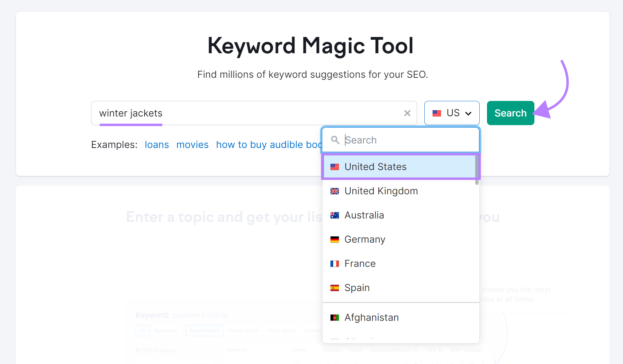Click the Afghanistan flag icon
The width and height of the screenshot is (623, 364).
tap(334, 317)
